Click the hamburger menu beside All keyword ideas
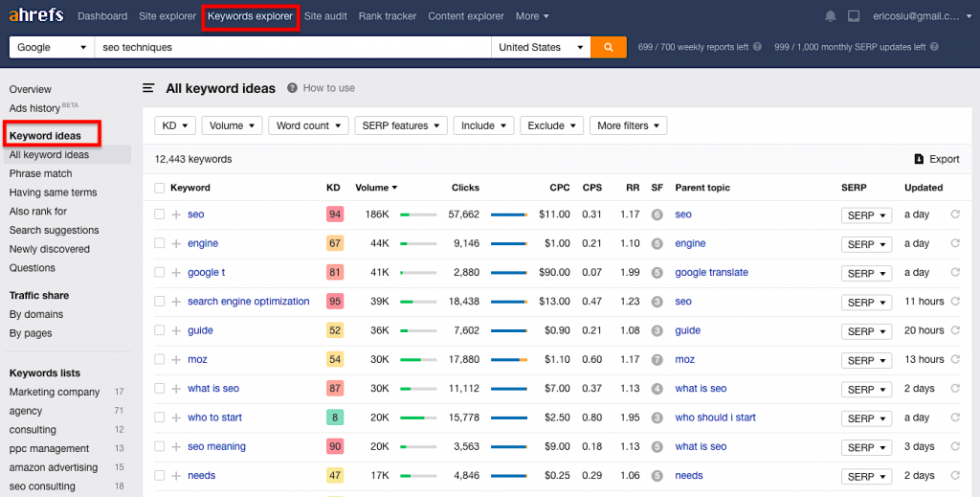Viewport: 980px width, 497px height. 148,88
